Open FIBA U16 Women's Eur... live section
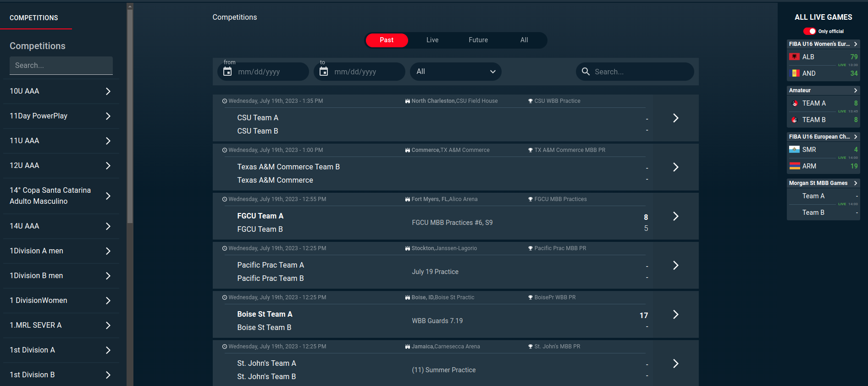The height and width of the screenshot is (386, 868). 823,44
